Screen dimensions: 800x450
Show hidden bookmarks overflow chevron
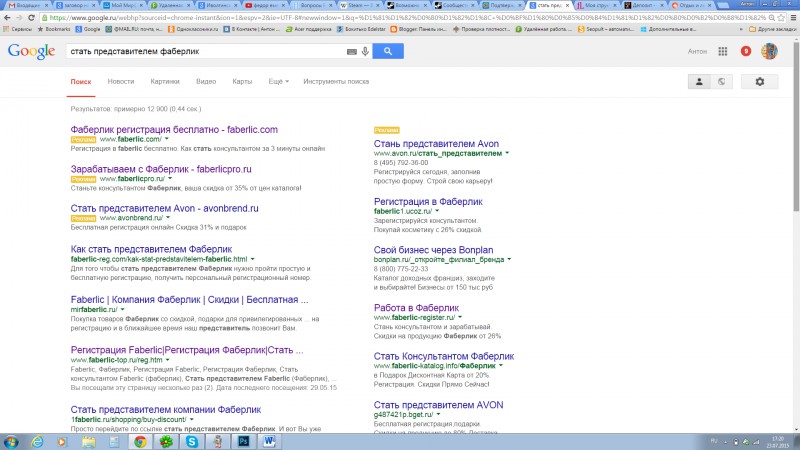pos(741,29)
